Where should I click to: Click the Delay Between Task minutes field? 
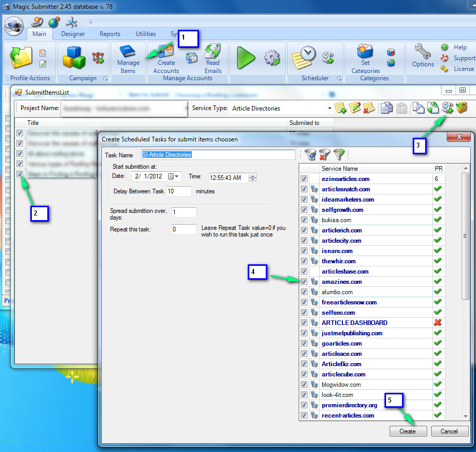click(x=179, y=191)
